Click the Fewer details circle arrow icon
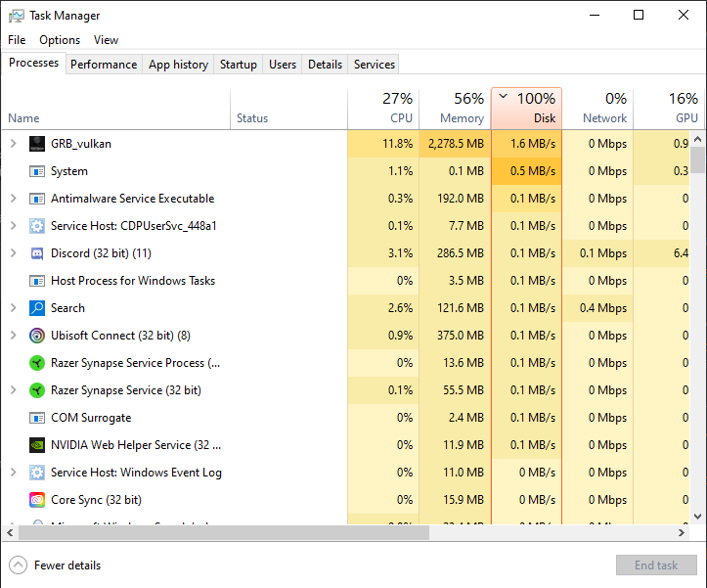The height and width of the screenshot is (588, 707). pyautogui.click(x=18, y=565)
